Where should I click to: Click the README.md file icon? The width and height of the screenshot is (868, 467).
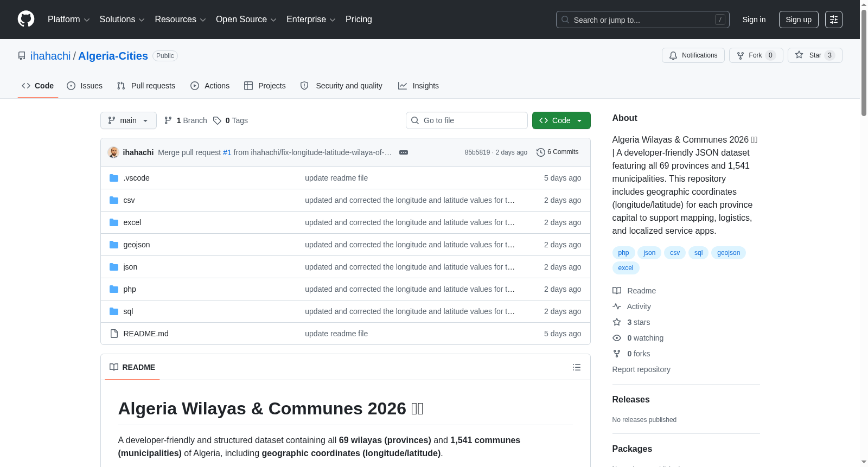[x=114, y=334]
